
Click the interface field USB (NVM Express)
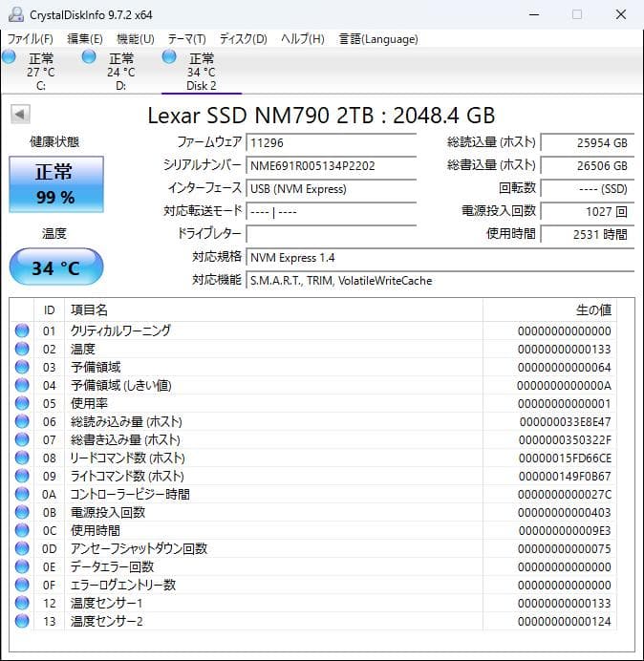coord(331,188)
